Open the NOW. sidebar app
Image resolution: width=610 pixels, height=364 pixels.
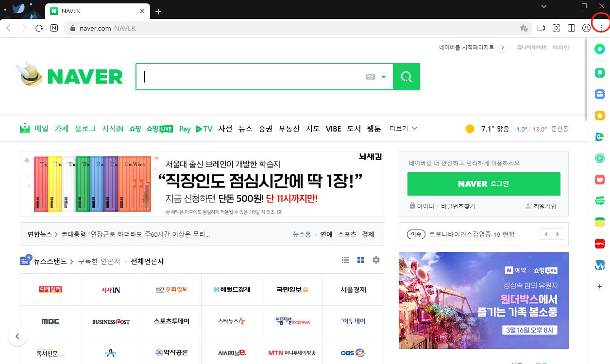coord(600,244)
